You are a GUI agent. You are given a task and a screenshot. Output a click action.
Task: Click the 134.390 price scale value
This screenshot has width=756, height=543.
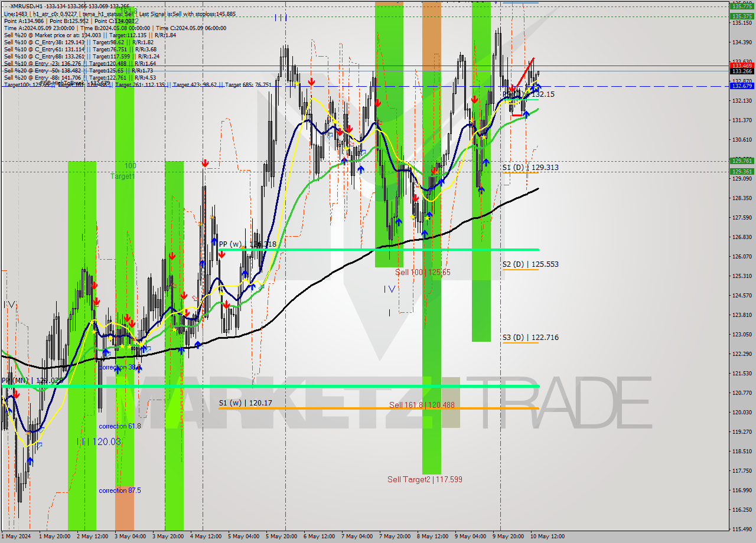coord(742,42)
